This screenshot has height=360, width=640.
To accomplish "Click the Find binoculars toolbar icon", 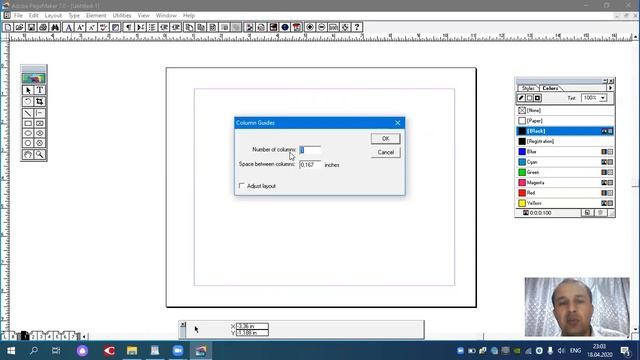I will 55,27.
